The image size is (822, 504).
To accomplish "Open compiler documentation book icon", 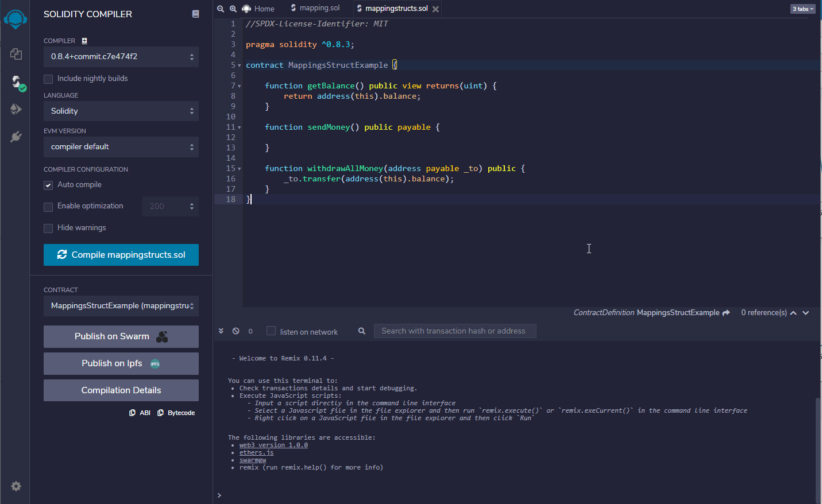I will click(x=195, y=14).
